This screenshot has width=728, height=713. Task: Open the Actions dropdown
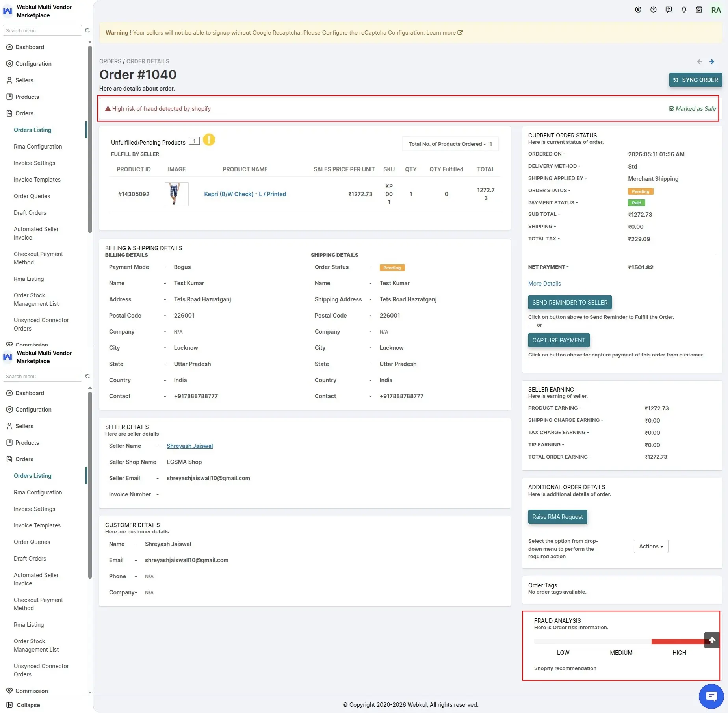pos(651,546)
